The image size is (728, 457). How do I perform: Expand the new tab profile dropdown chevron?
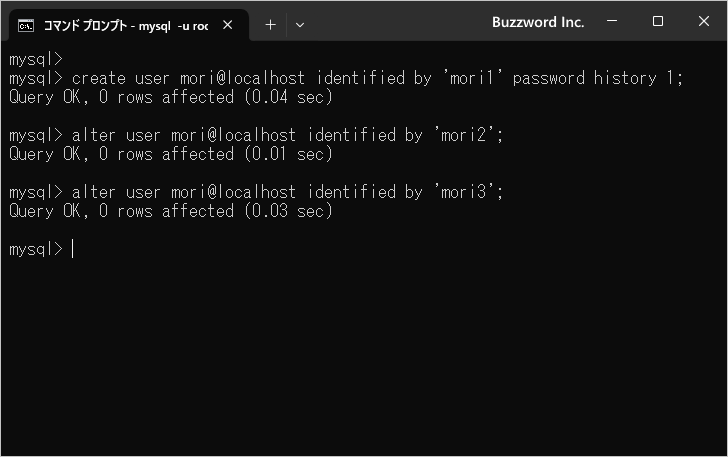tap(300, 25)
